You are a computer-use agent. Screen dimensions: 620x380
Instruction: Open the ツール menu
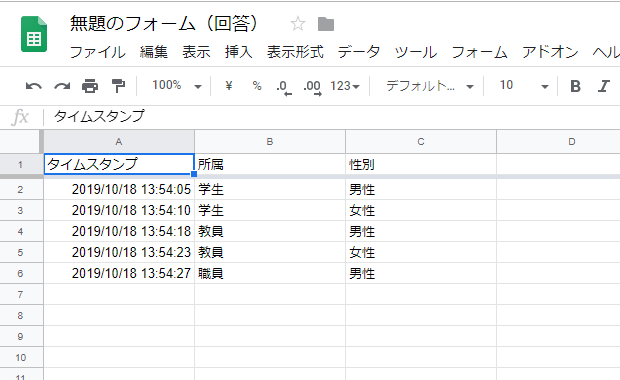point(416,52)
